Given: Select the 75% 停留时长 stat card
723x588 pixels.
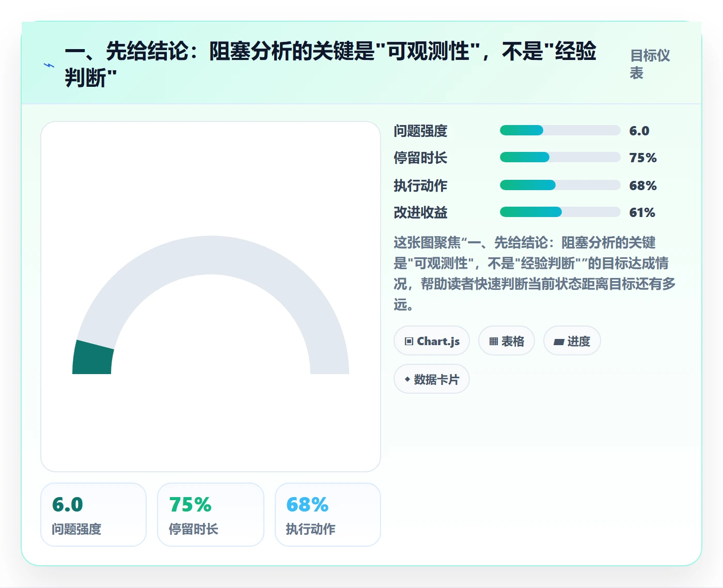Looking at the screenshot, I should pos(211,515).
